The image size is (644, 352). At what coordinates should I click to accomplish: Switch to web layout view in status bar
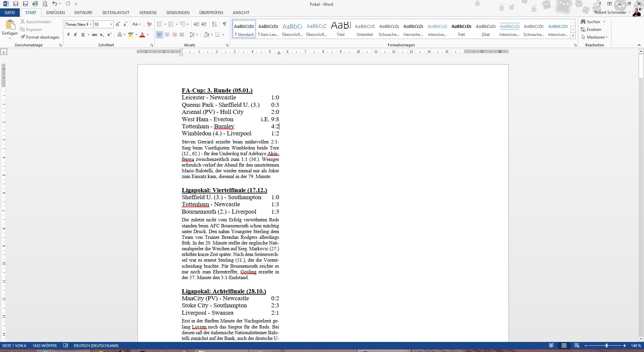[x=577, y=346]
